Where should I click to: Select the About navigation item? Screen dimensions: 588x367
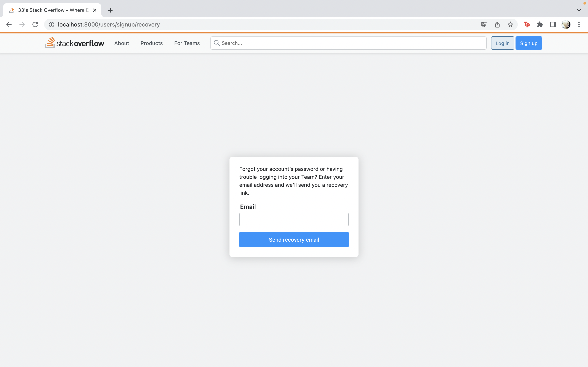point(121,43)
